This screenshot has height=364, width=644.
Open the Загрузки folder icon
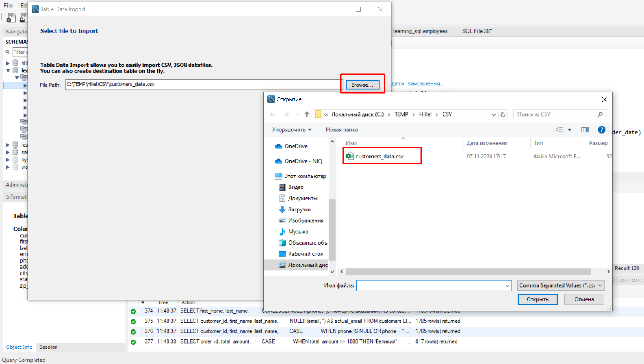[x=282, y=209]
